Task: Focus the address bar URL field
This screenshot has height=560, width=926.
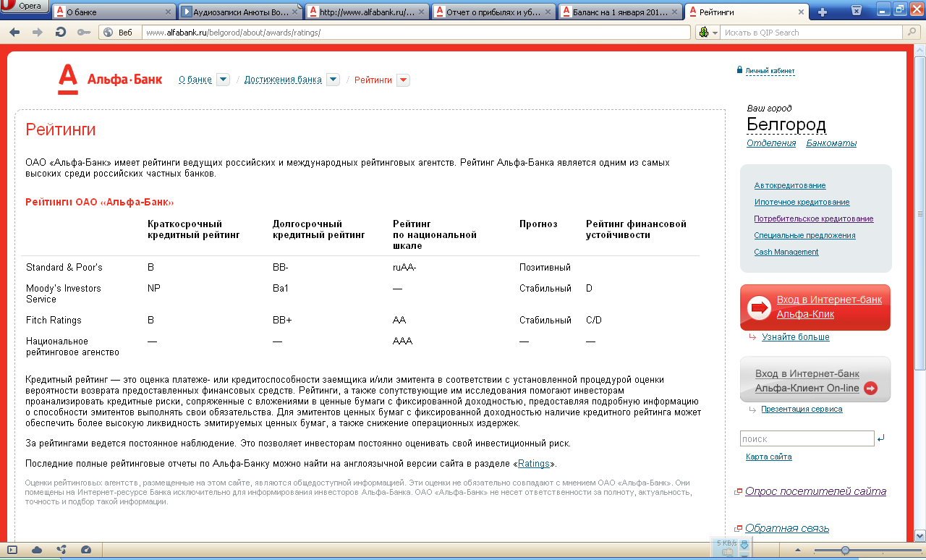Action: coord(416,33)
